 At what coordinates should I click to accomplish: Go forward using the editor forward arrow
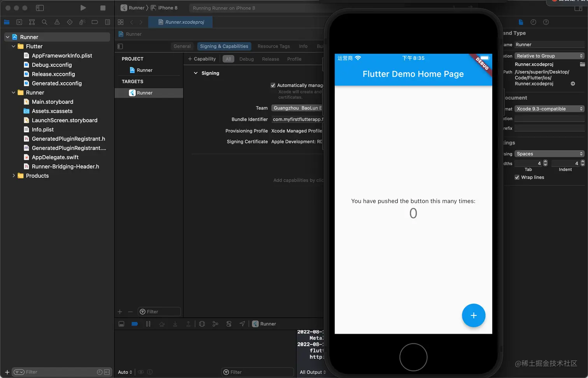[141, 22]
